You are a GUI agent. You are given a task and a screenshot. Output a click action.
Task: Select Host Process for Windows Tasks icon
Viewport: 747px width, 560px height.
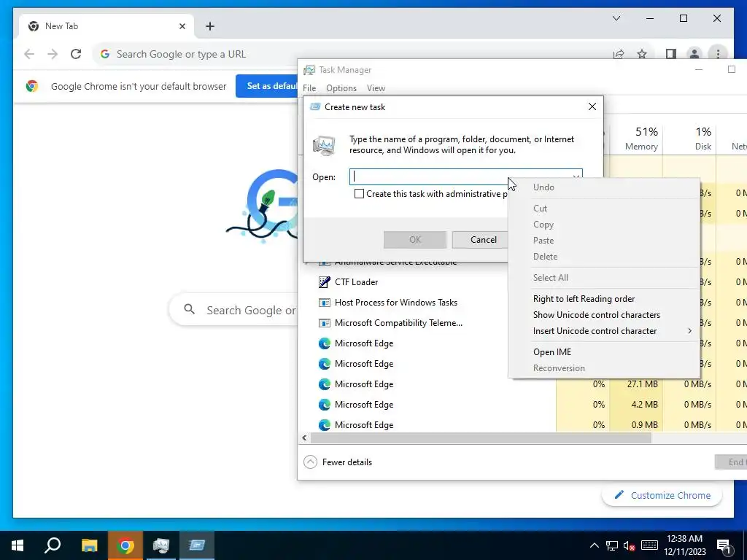324,303
